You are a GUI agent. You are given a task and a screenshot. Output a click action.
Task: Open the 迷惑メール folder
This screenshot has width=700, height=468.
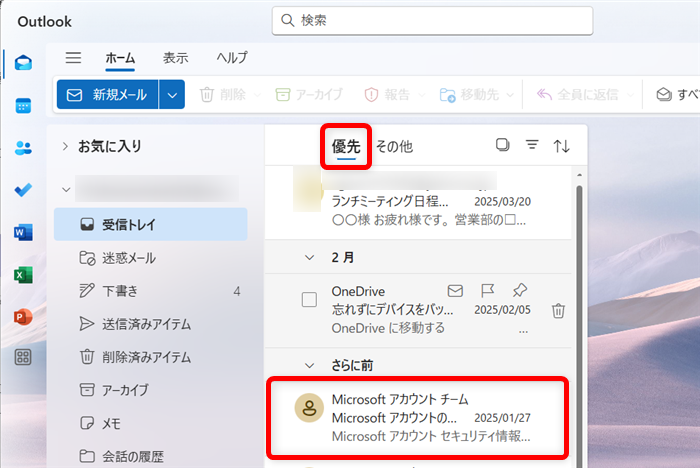pos(128,258)
